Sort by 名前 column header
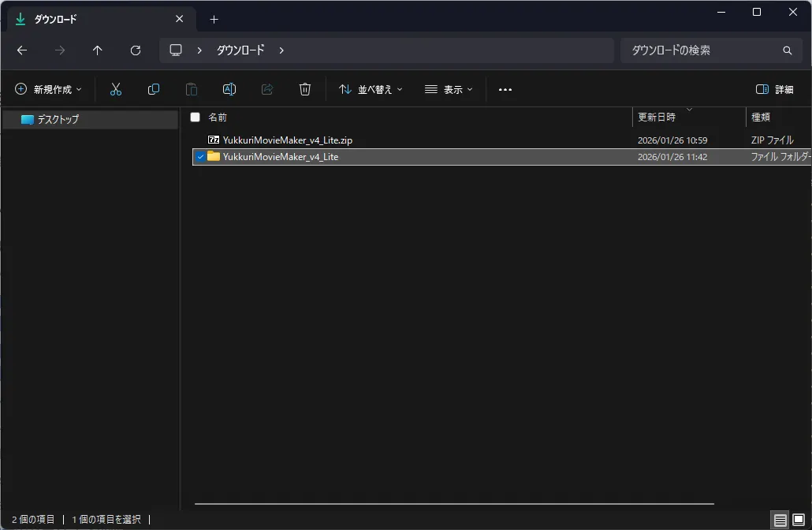Image resolution: width=812 pixels, height=530 pixels. point(218,118)
